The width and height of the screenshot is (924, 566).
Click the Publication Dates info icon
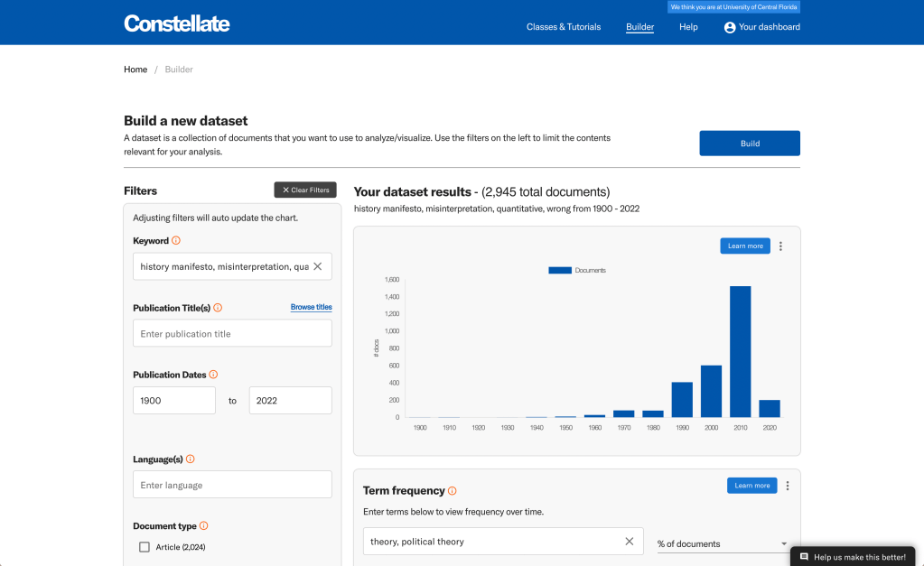pos(213,375)
